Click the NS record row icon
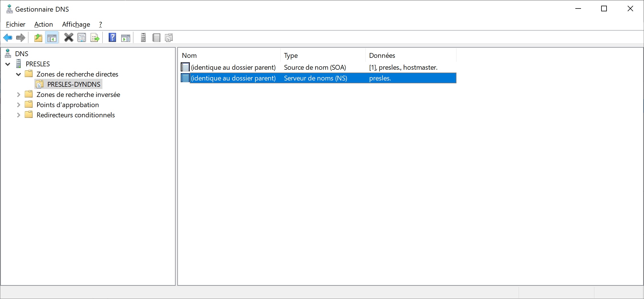This screenshot has width=644, height=299. 185,78
